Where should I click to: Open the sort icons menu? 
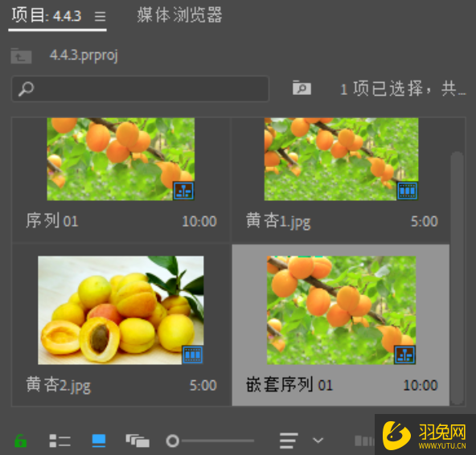pos(288,441)
